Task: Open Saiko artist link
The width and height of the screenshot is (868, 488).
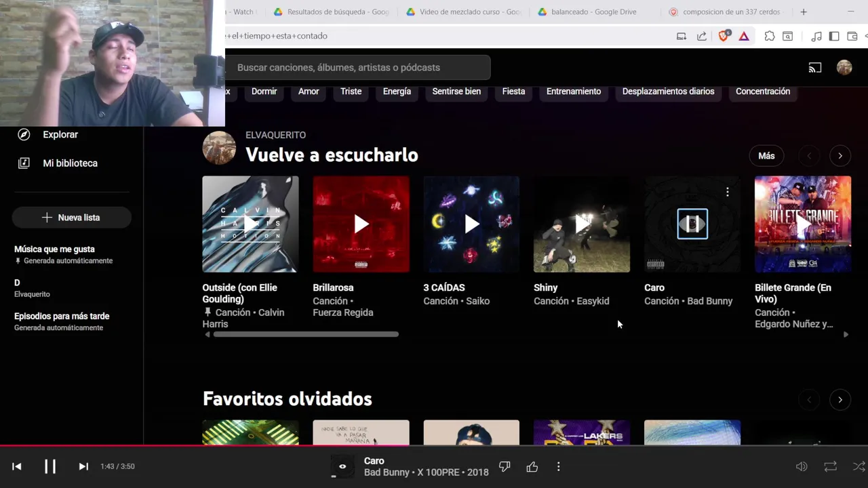Action: click(x=477, y=301)
